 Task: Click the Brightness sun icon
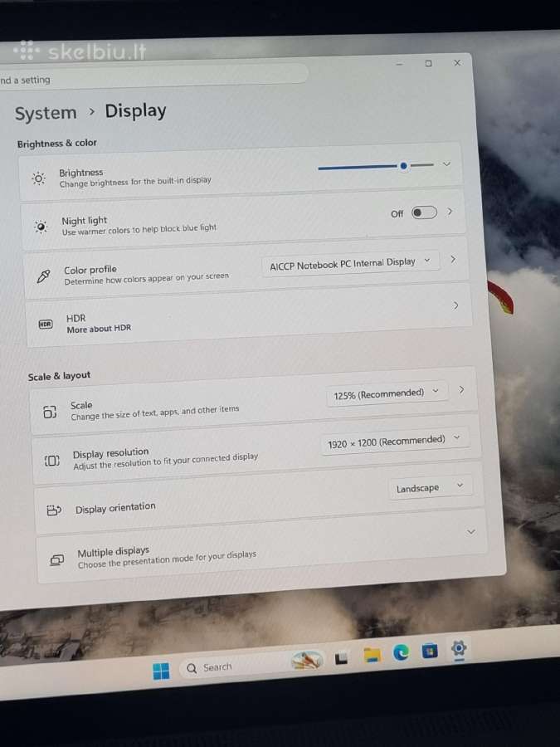(x=38, y=178)
